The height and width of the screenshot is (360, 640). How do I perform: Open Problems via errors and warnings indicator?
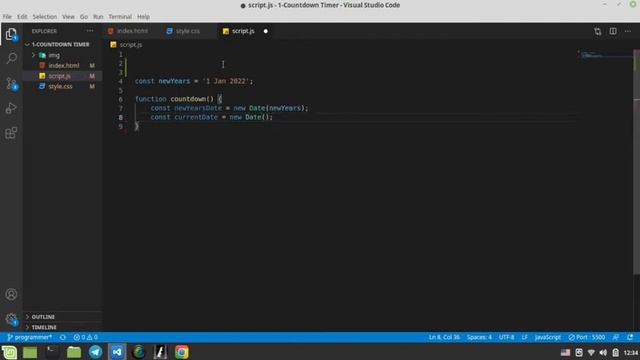(86, 337)
